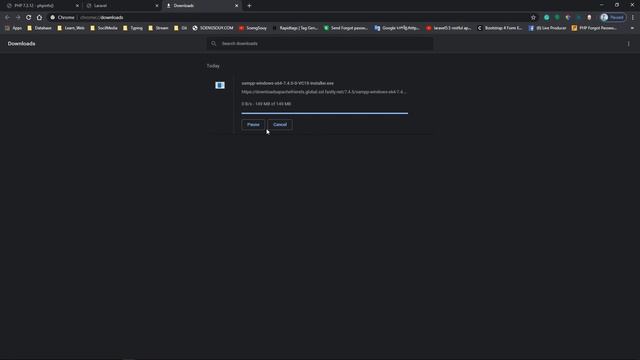Open the Paused profile button
The height and width of the screenshot is (360, 640).
613,18
